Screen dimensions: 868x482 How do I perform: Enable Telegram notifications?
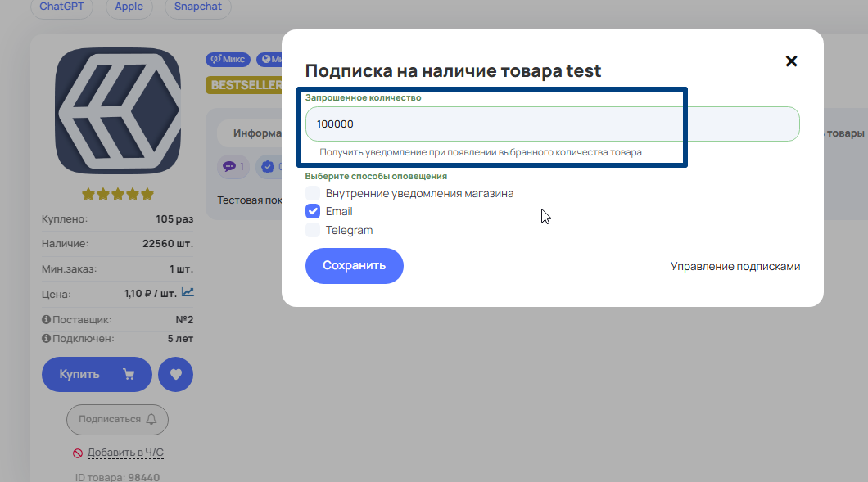[313, 230]
